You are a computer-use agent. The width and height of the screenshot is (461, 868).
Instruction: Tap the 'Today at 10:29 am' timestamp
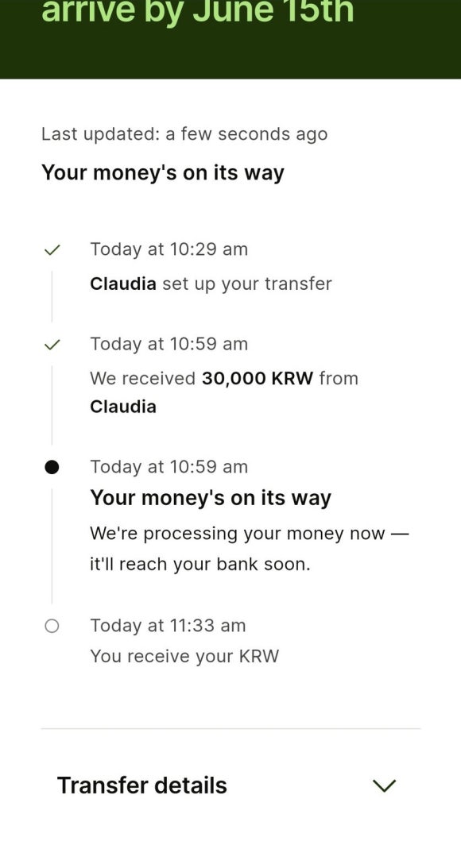(x=169, y=249)
